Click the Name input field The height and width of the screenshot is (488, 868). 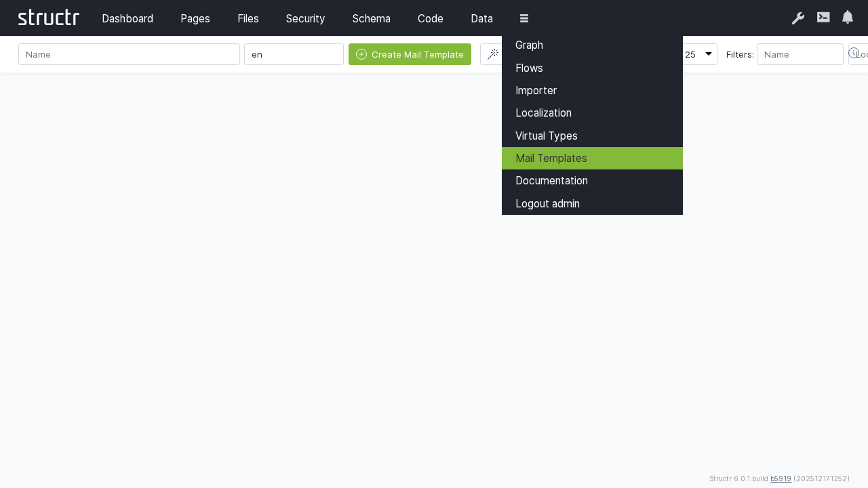[x=129, y=54]
